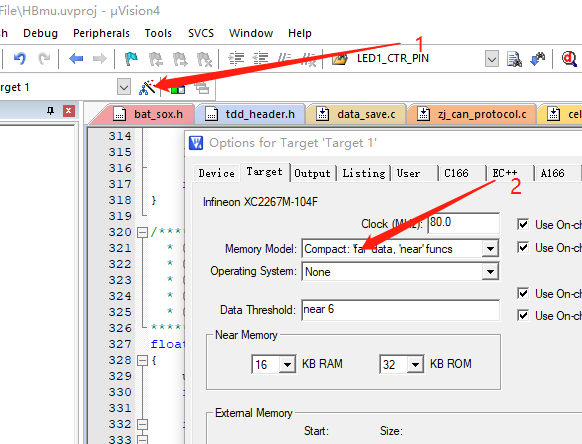582x444 pixels.
Task: Pin the project panel
Action: pos(50,111)
